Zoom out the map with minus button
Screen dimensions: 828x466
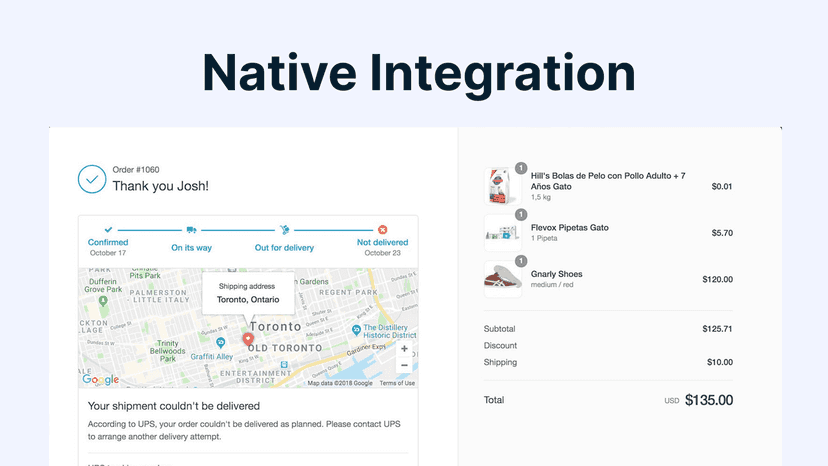pos(404,365)
